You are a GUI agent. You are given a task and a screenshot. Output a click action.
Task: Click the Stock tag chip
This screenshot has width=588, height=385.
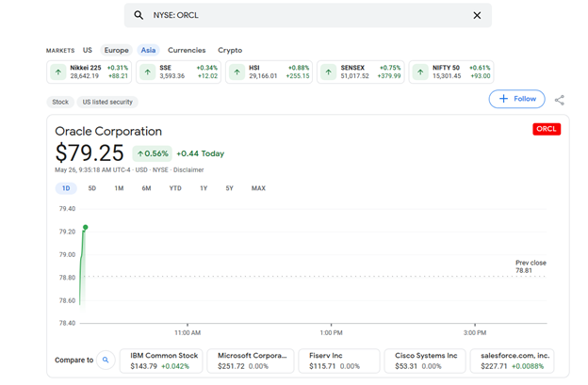tap(60, 102)
